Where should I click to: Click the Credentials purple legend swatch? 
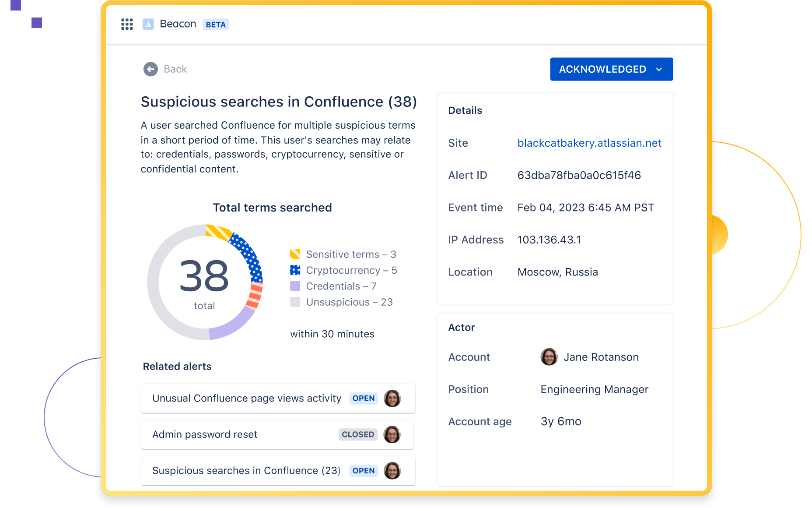(295, 286)
